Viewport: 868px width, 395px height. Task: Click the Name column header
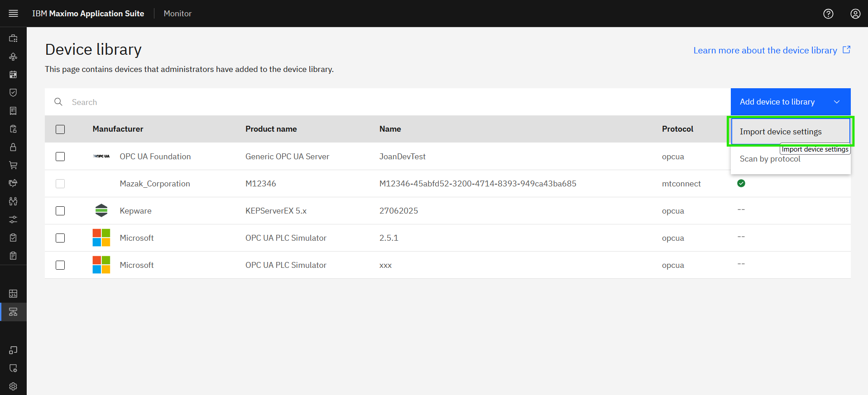click(x=390, y=129)
